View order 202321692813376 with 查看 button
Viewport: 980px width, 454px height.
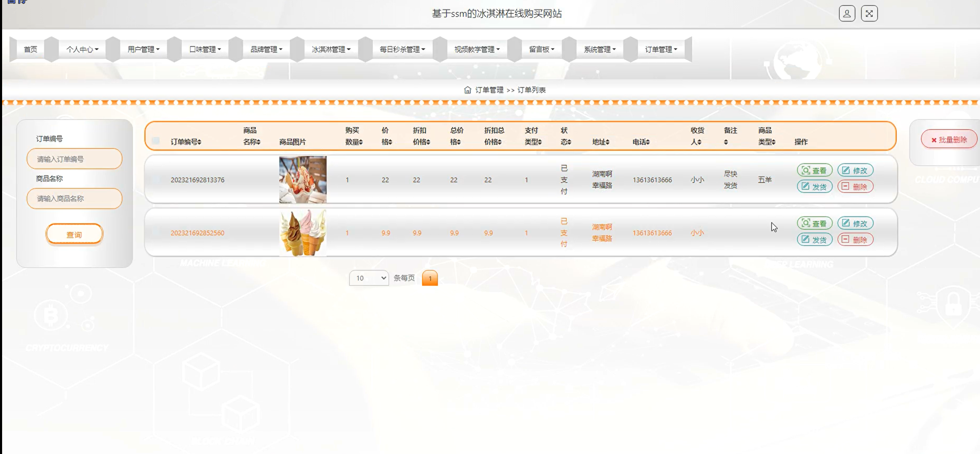tap(814, 171)
